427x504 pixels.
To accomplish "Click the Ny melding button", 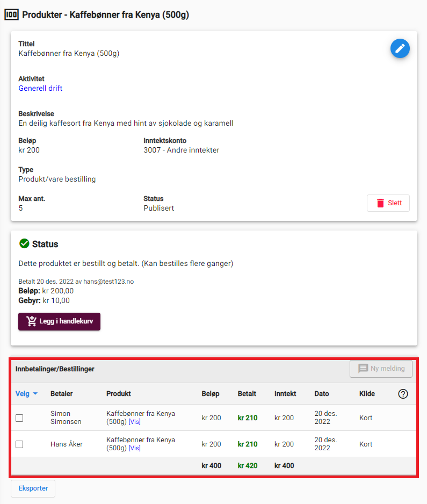I will click(x=381, y=369).
